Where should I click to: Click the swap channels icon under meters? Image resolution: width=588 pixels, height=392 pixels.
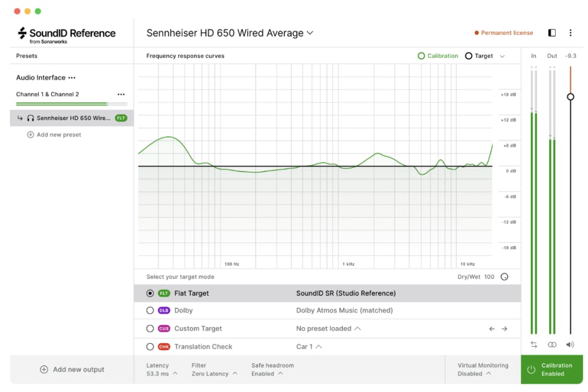(x=534, y=344)
